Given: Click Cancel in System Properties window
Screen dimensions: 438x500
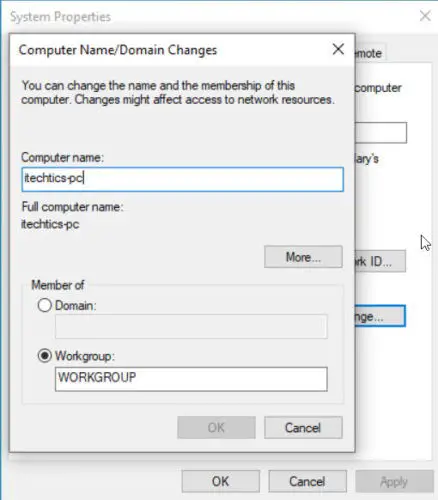Looking at the screenshot, I should pyautogui.click(x=307, y=481).
